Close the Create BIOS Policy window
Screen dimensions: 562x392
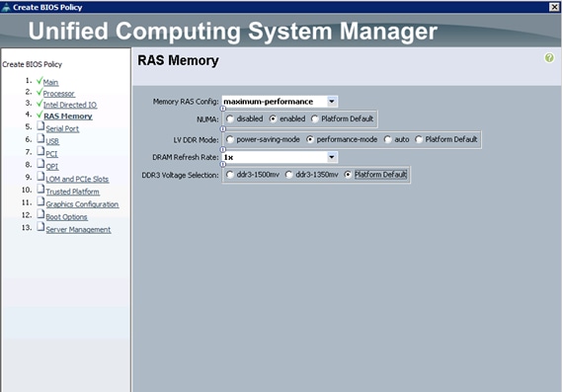pyautogui.click(x=554, y=7)
